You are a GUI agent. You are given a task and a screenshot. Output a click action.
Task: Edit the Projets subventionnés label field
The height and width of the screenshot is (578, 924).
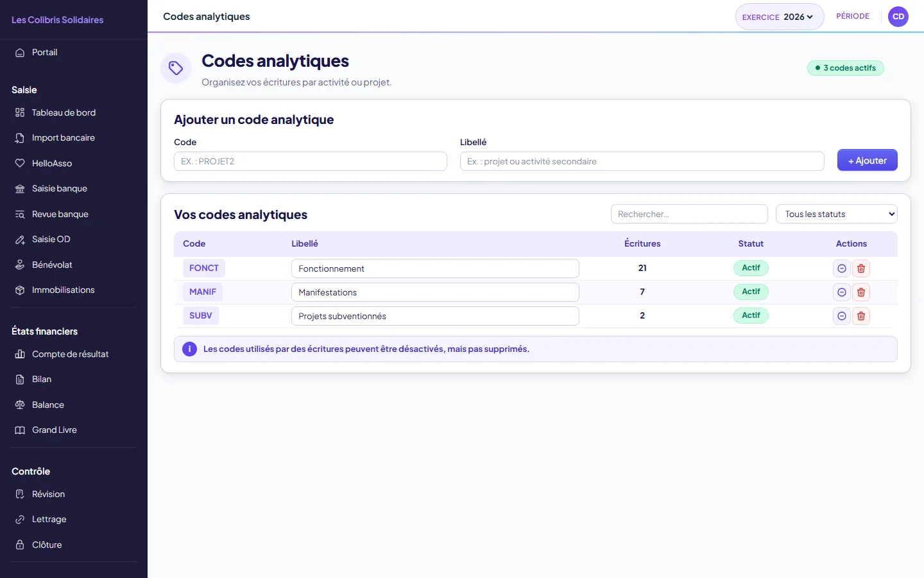pyautogui.click(x=435, y=316)
